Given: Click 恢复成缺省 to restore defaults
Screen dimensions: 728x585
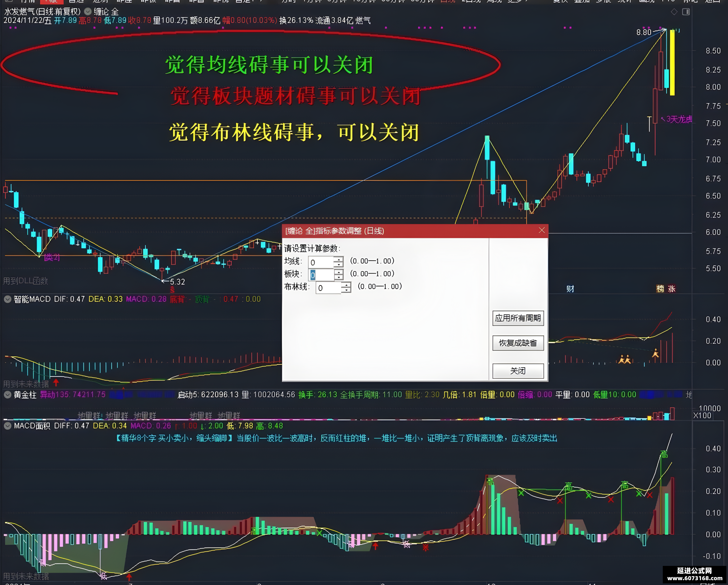Looking at the screenshot, I should (x=518, y=343).
